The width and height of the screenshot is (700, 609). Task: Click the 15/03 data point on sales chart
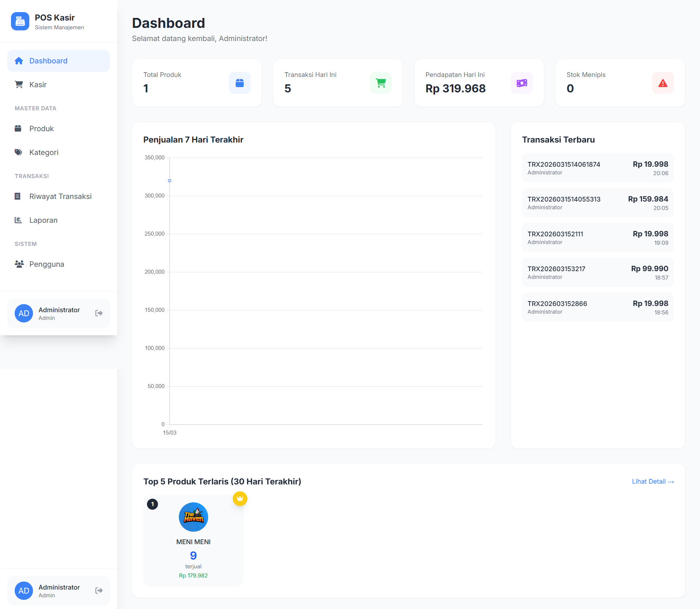point(170,181)
